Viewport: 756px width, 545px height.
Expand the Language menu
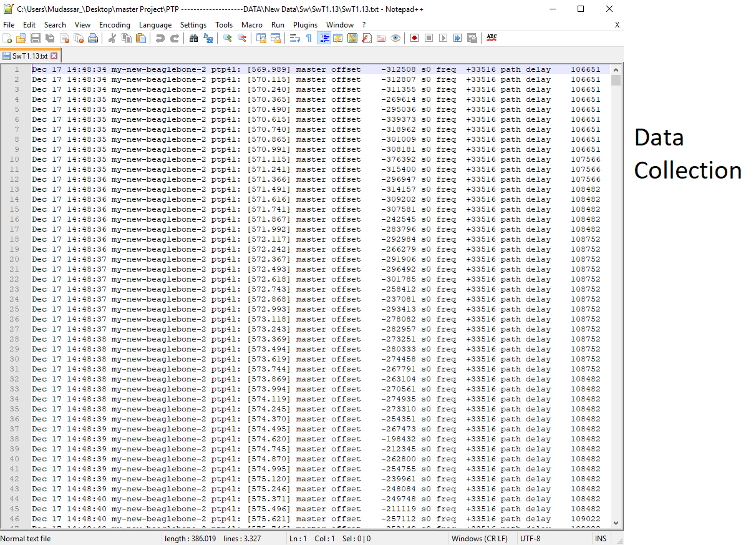click(x=155, y=25)
